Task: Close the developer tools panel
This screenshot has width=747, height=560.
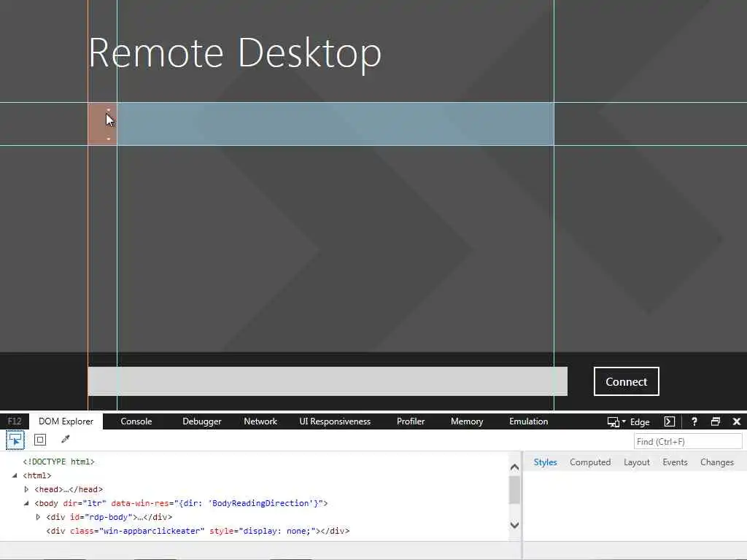Action: coord(737,421)
